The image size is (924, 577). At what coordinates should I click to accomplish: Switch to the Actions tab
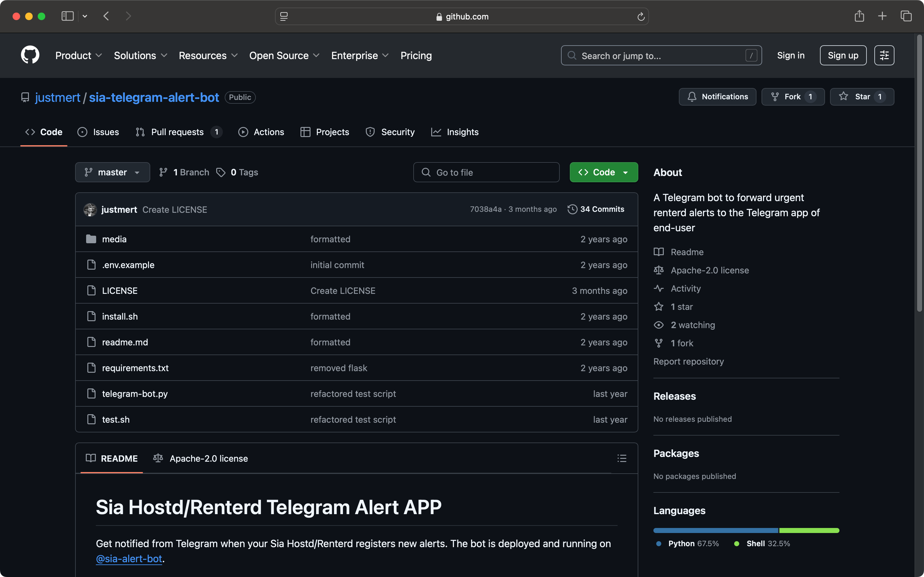pos(261,132)
